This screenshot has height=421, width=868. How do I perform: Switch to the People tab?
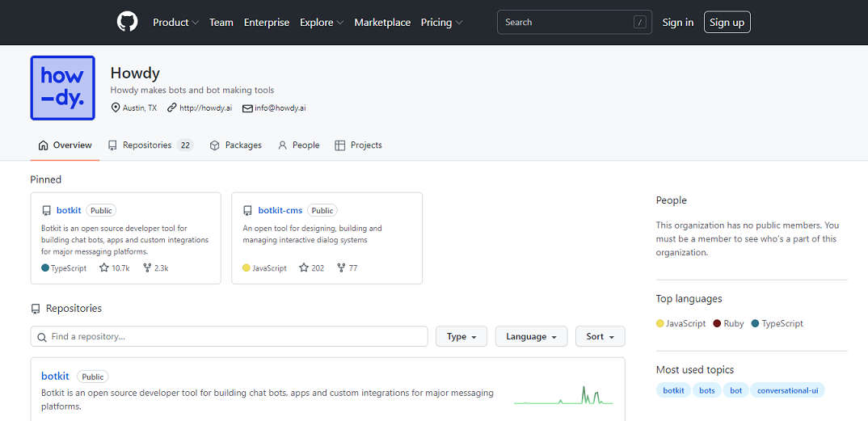[x=299, y=145]
